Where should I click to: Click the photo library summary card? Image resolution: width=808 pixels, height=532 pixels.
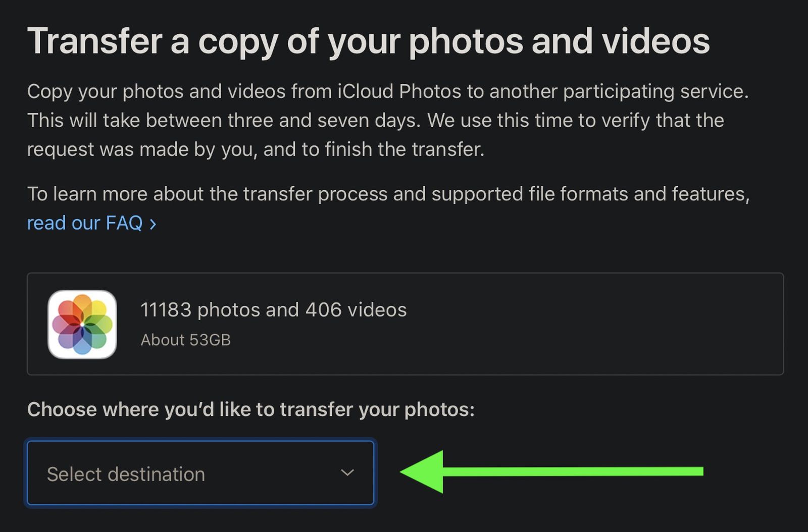pos(404,323)
